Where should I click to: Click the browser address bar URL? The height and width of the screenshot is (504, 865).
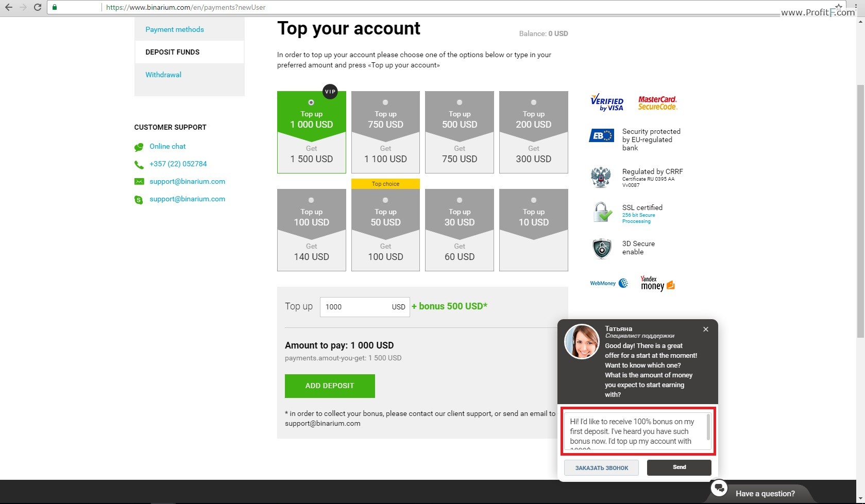coord(186,7)
